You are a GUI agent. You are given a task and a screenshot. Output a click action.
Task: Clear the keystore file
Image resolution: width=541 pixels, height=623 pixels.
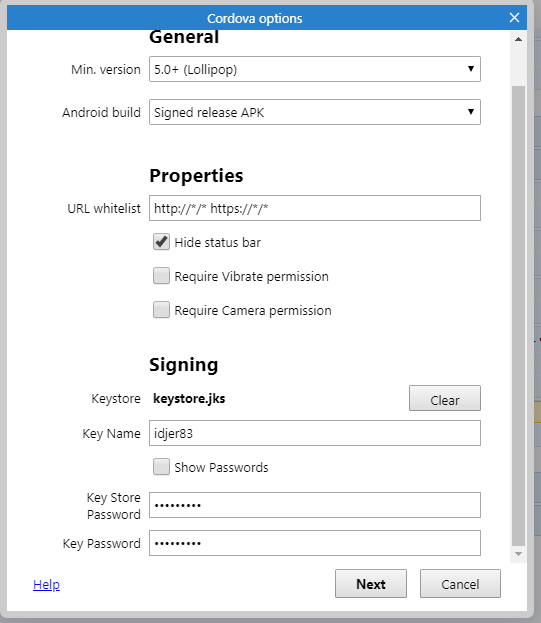[x=445, y=398]
